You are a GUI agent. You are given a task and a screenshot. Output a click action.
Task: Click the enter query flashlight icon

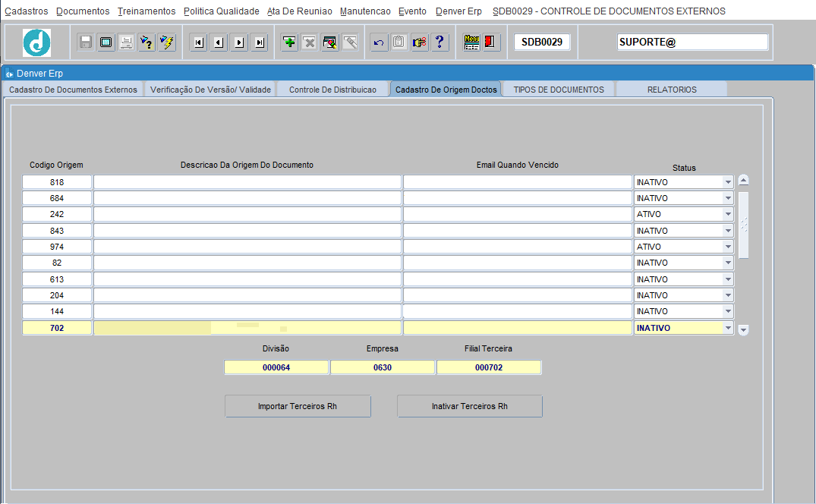[x=147, y=43]
